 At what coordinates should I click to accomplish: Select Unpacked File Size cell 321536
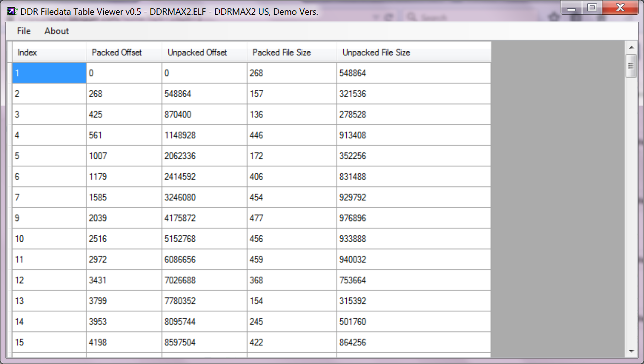point(414,94)
